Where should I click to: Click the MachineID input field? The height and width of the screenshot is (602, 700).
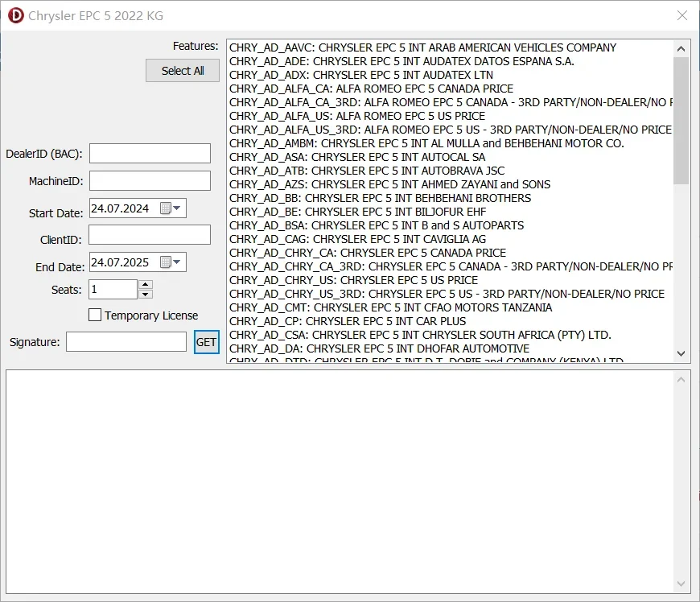click(150, 181)
